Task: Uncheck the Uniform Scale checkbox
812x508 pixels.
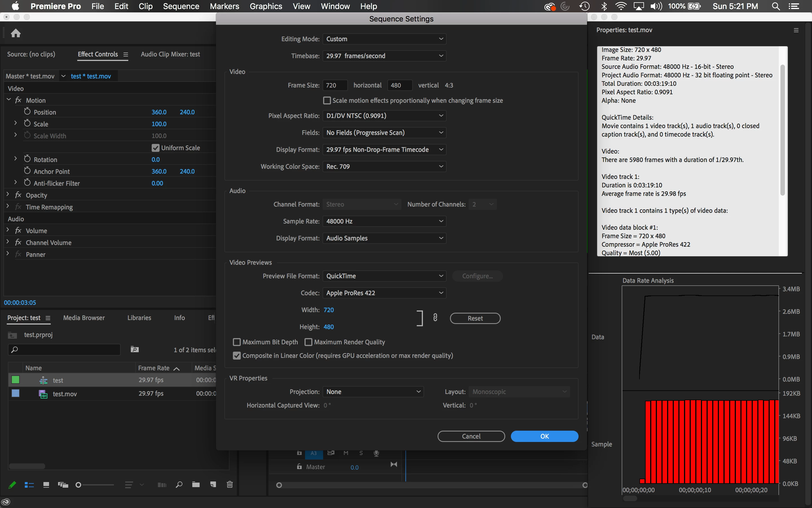Action: click(x=155, y=148)
